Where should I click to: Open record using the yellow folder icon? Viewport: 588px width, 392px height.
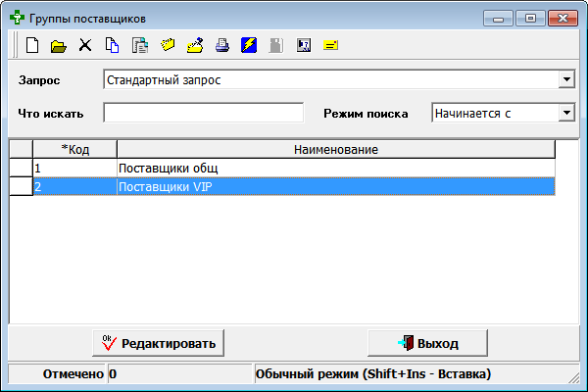pos(58,46)
